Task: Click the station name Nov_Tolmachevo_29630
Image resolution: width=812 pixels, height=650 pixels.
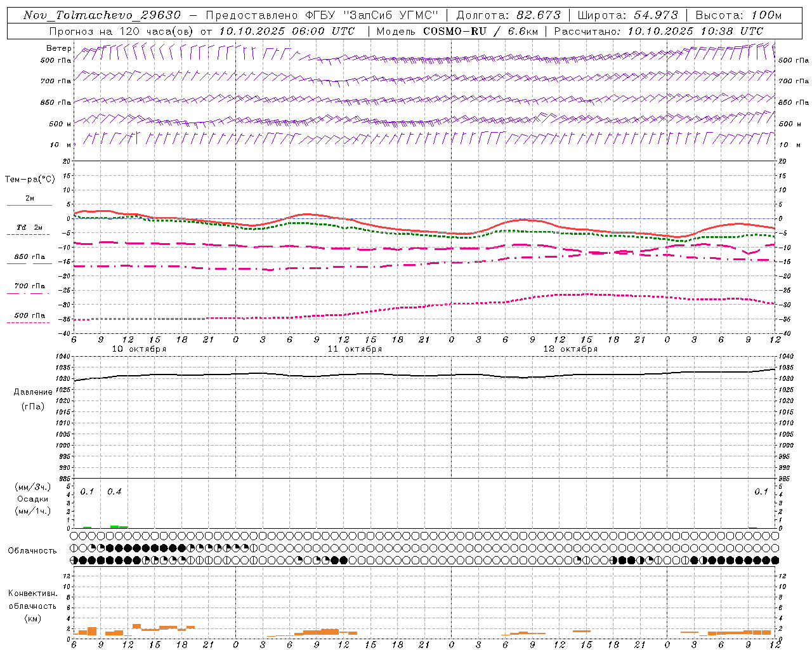Action: coord(102,15)
